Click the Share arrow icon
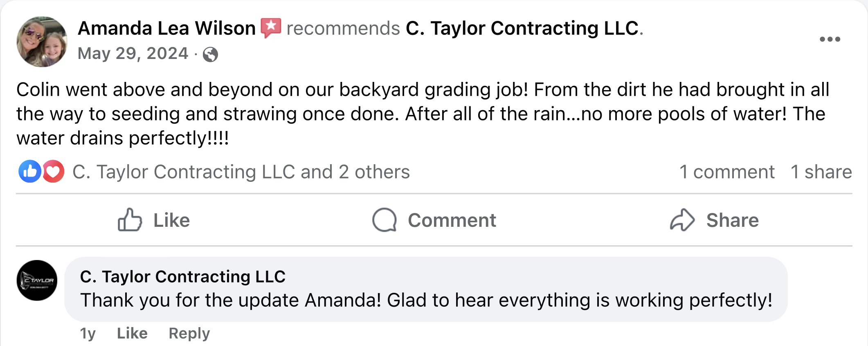Image resolution: width=868 pixels, height=346 pixels. pyautogui.click(x=682, y=220)
